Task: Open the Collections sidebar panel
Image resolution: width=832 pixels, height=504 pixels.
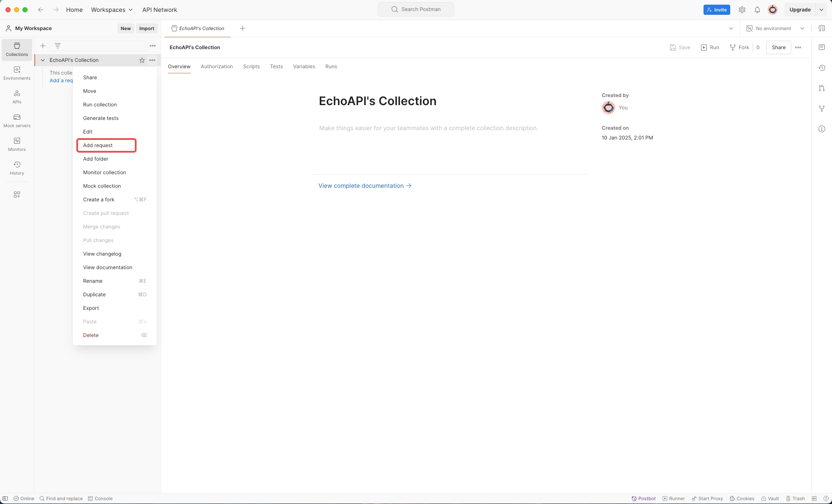Action: (x=17, y=50)
